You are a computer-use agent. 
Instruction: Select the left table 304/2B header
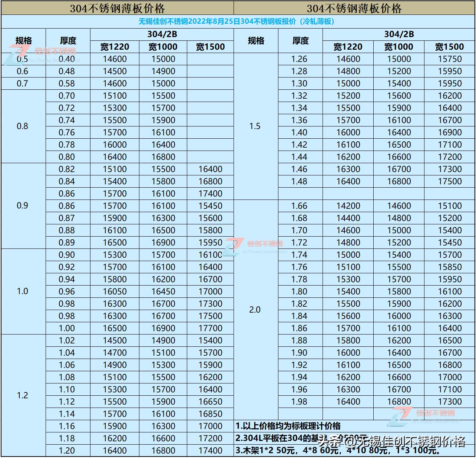tap(162, 34)
